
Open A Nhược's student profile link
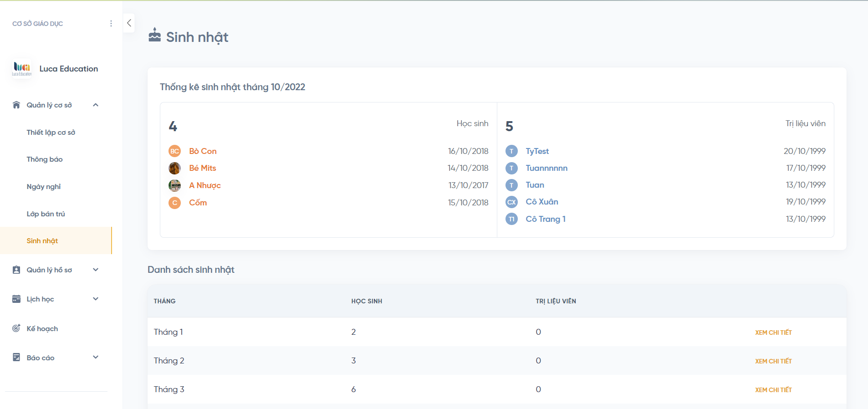coord(205,185)
